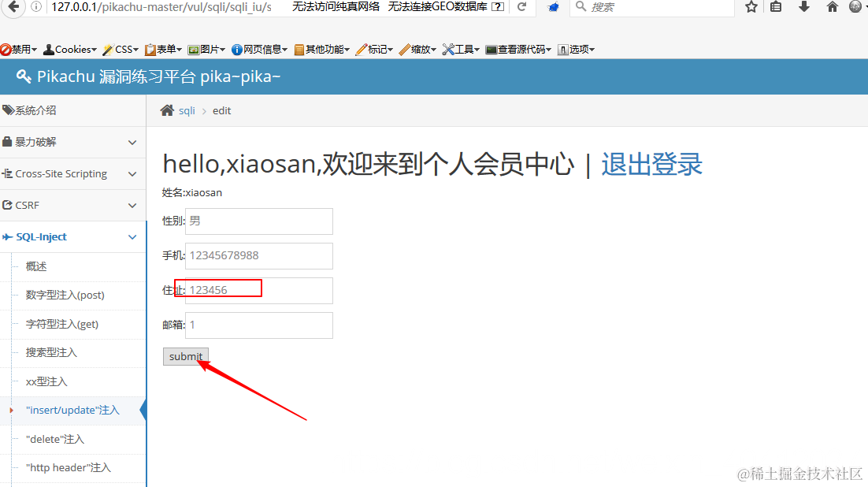Click the blue bird extension icon
This screenshot has height=487, width=868.
pos(553,6)
